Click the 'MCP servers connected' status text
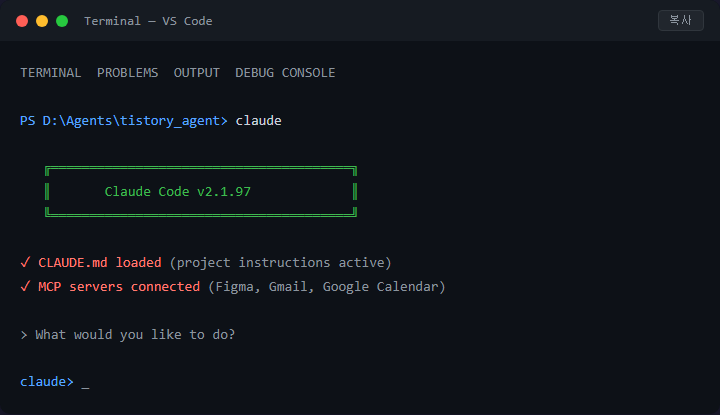720x415 pixels. coord(119,286)
